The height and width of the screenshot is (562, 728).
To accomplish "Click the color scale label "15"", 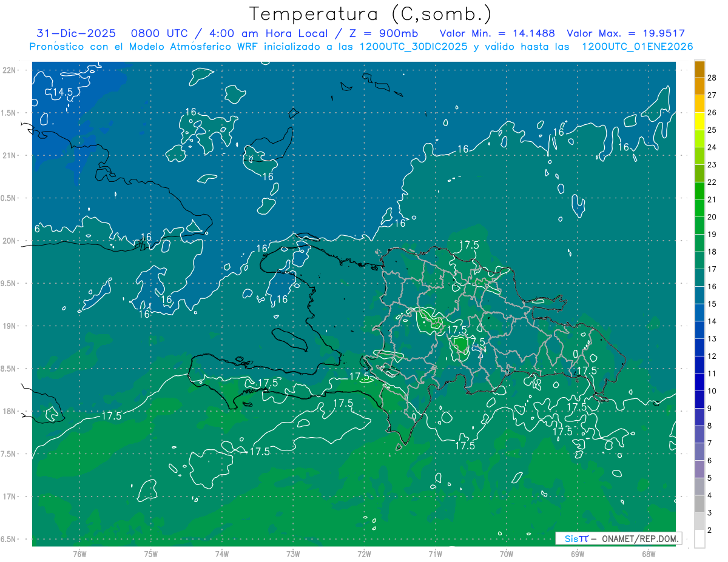I will (712, 304).
